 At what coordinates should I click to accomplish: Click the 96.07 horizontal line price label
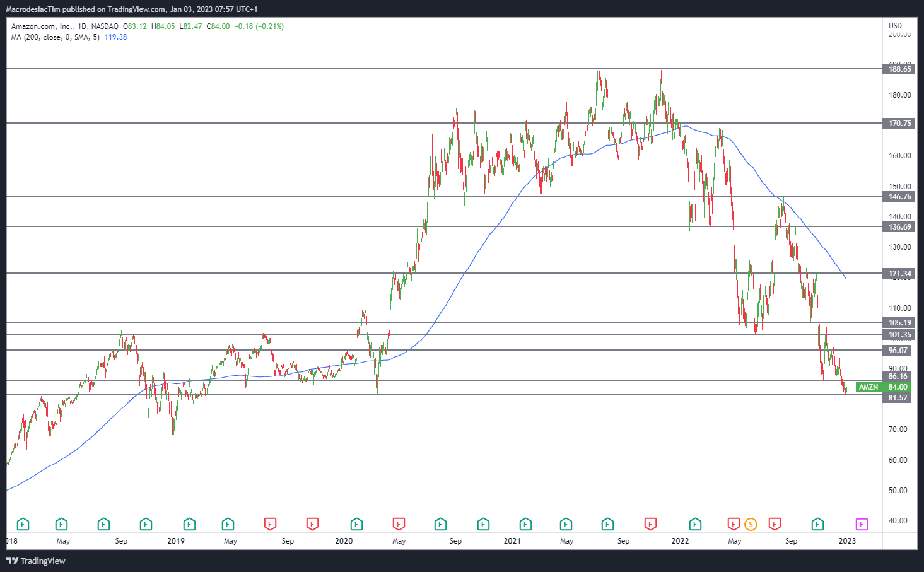point(898,351)
